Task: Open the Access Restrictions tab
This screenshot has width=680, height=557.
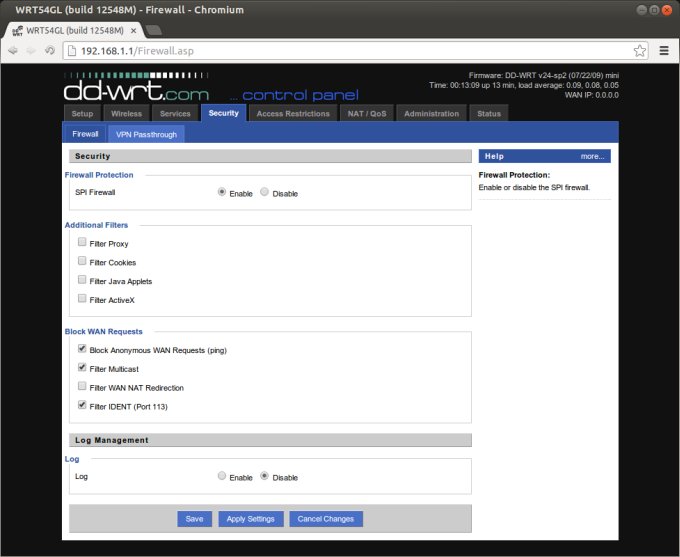Action: (x=293, y=114)
